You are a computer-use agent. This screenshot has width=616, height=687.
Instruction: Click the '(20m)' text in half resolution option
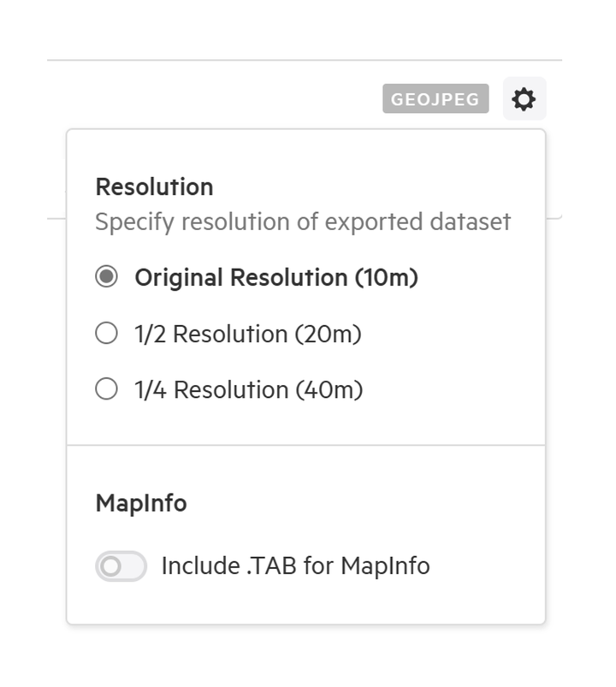point(329,335)
